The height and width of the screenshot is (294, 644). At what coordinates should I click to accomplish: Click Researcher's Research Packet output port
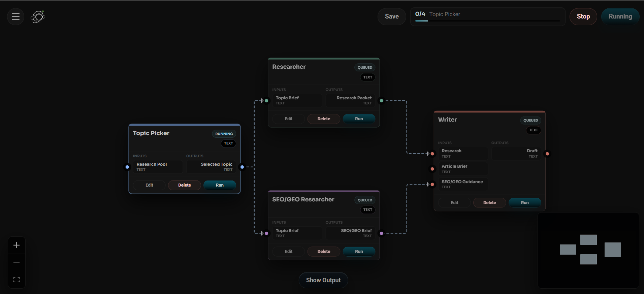(x=381, y=101)
